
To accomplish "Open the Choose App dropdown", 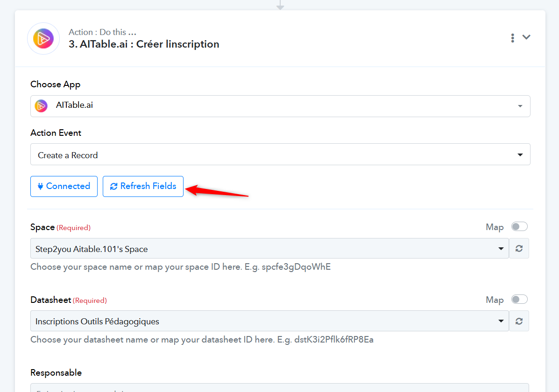I will (280, 106).
